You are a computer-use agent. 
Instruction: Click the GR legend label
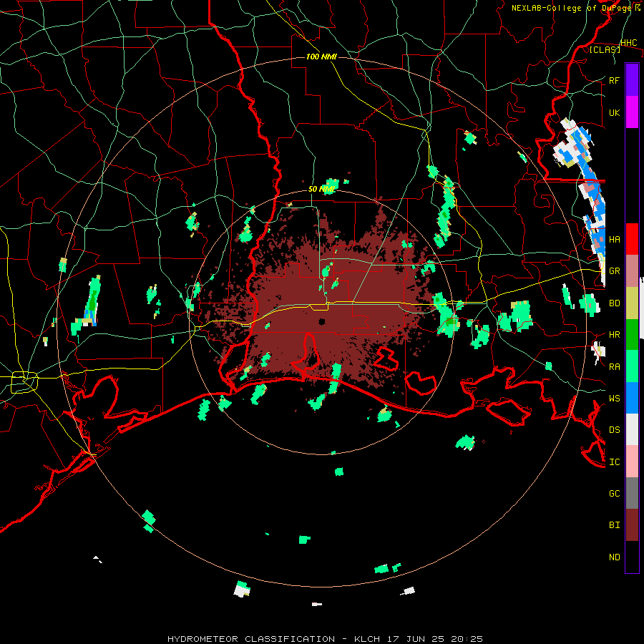tap(615, 271)
